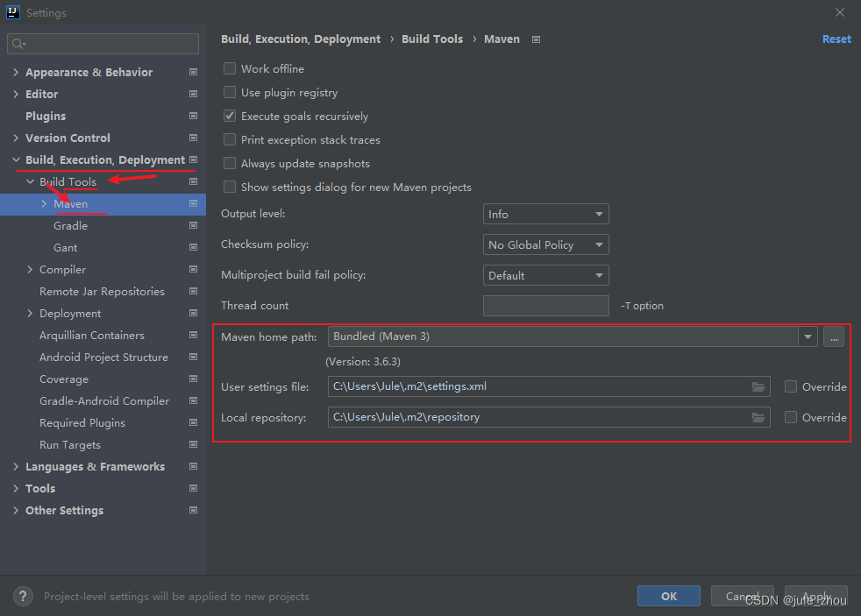Open help via question mark icon
The width and height of the screenshot is (861, 616).
click(x=23, y=596)
